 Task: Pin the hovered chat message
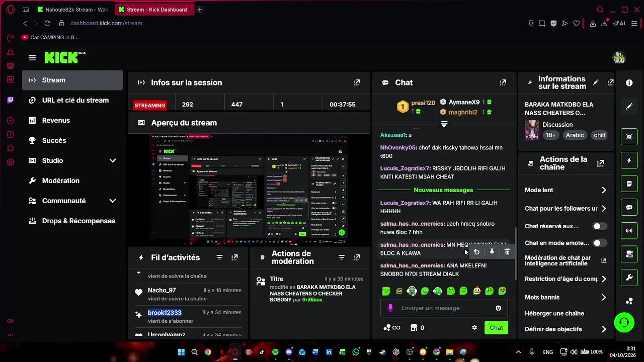pyautogui.click(x=492, y=252)
